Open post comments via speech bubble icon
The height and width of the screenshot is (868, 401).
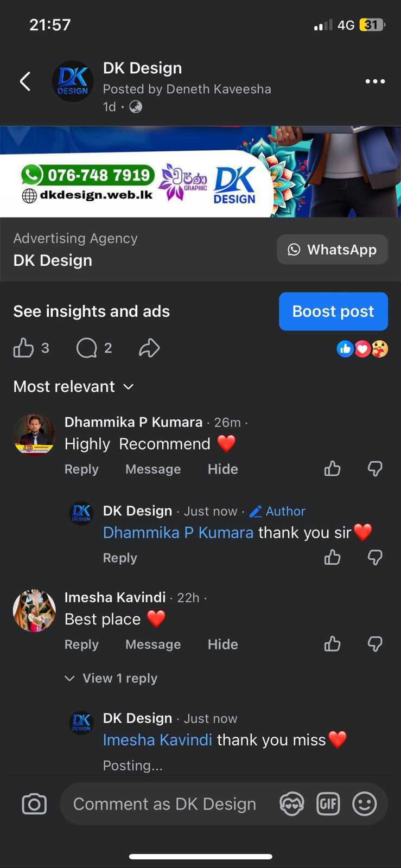tap(87, 348)
